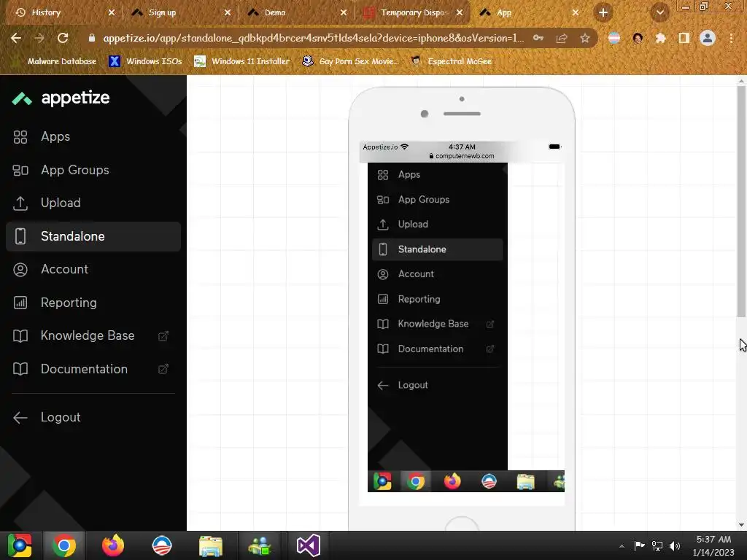Open file explorer from Windows taskbar
This screenshot has height=560, width=747.
coord(211,545)
